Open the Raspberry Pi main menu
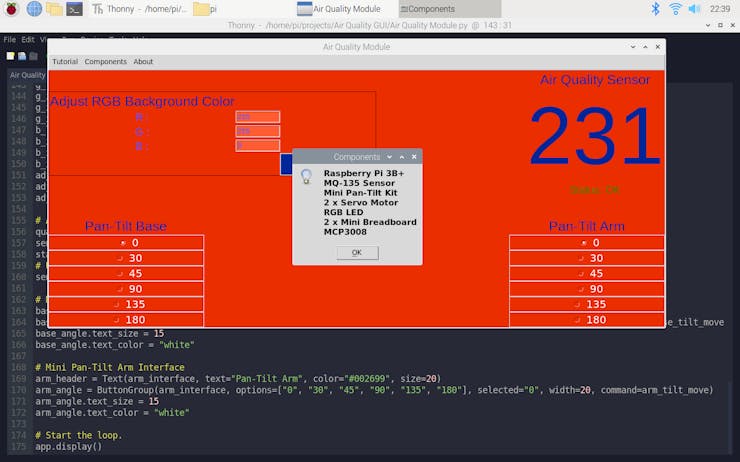This screenshot has height=462, width=740. pos(11,8)
